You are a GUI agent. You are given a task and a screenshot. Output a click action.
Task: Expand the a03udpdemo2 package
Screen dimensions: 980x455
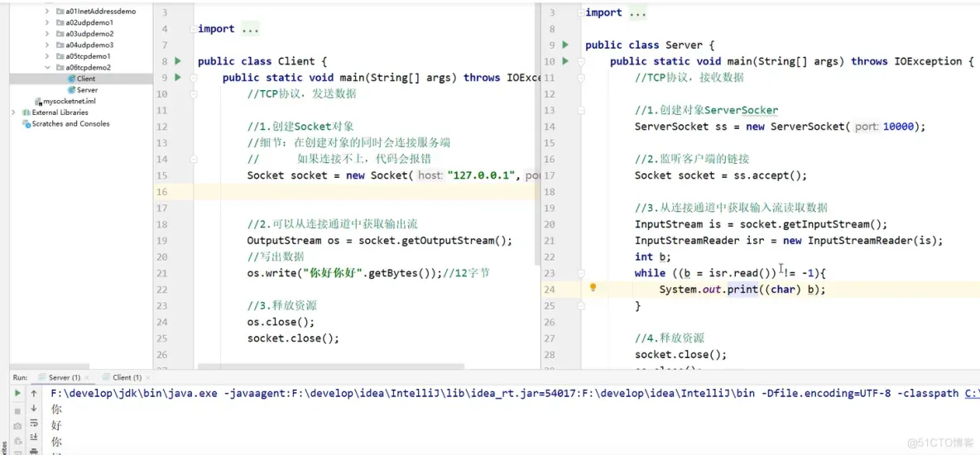coord(47,34)
